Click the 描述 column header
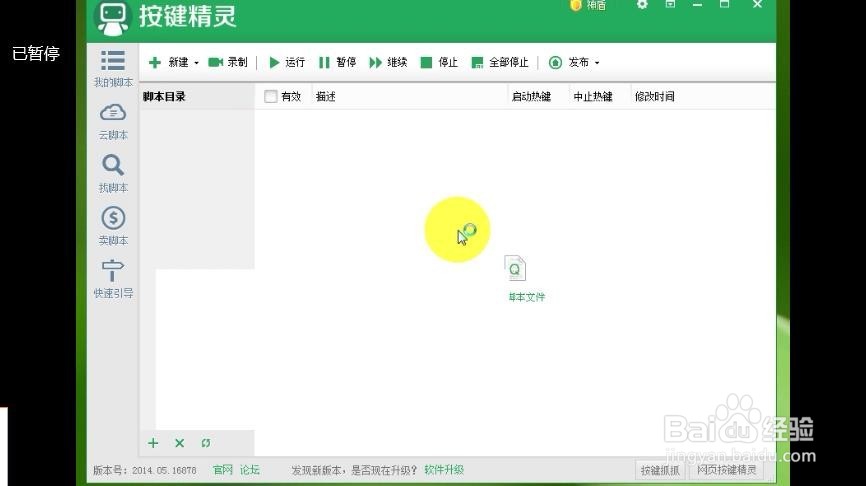 326,97
